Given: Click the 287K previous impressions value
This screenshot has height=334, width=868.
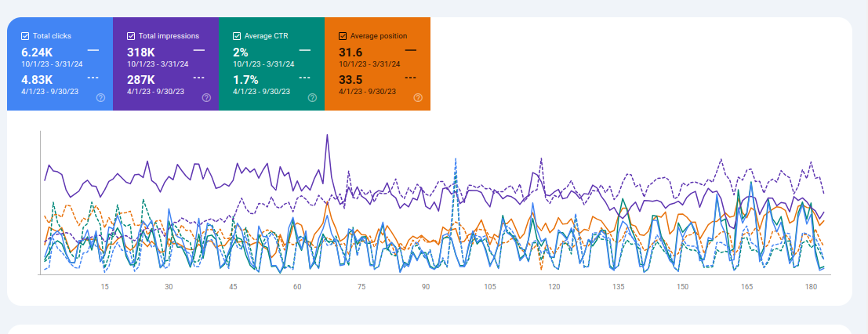Looking at the screenshot, I should 141,80.
